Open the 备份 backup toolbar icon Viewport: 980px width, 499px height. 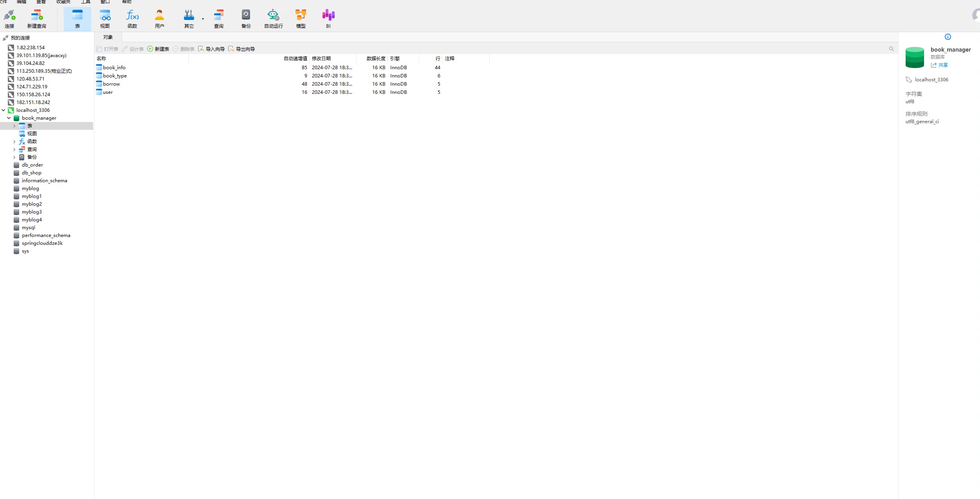pos(246,19)
